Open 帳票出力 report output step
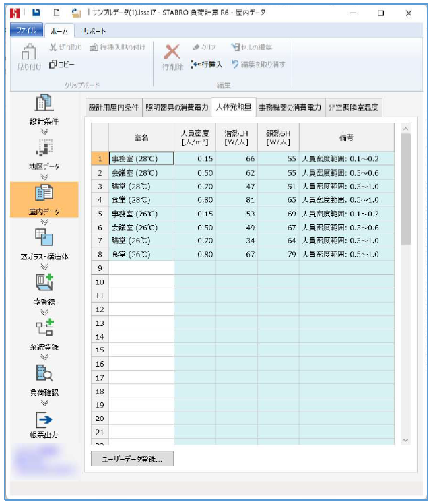 [44, 424]
